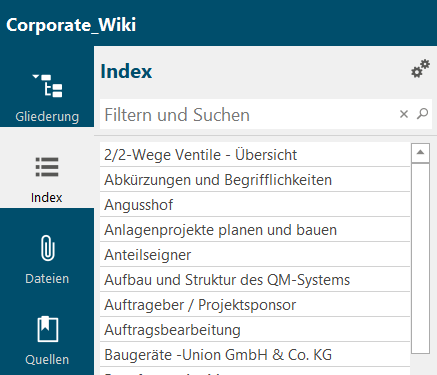Select Auftrageber / Projektsponsor entry

coord(255,305)
